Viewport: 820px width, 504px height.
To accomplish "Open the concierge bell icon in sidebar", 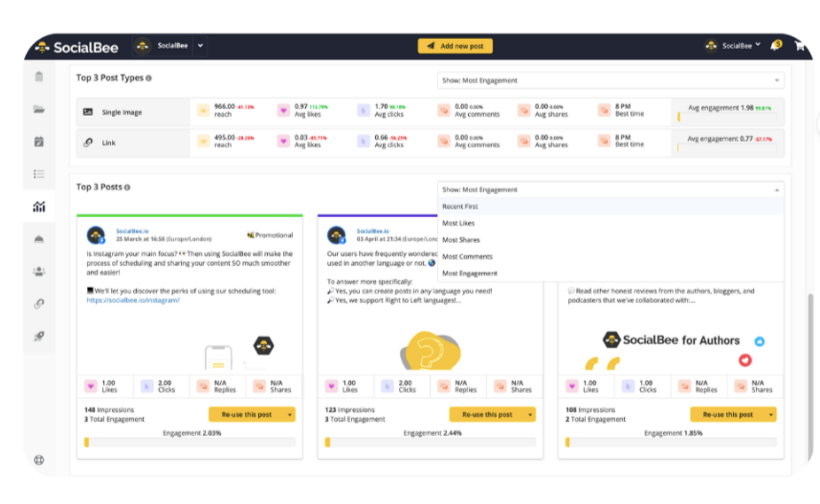I will coord(38,239).
